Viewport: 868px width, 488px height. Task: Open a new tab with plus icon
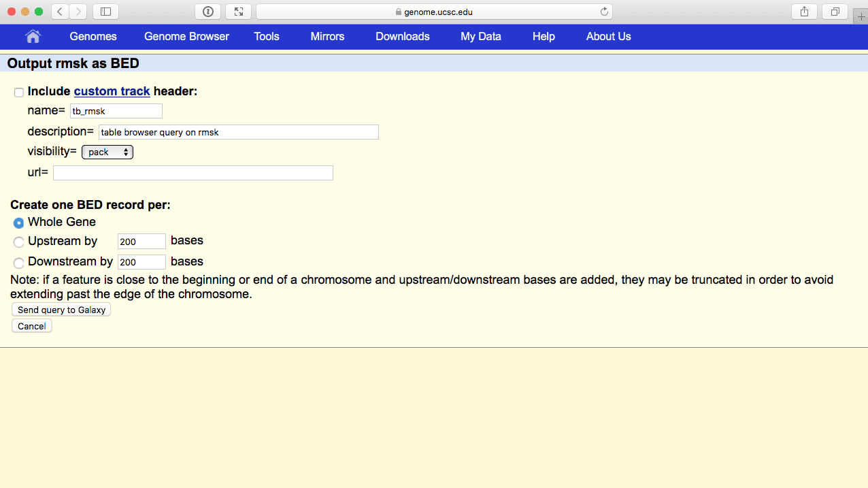click(861, 17)
